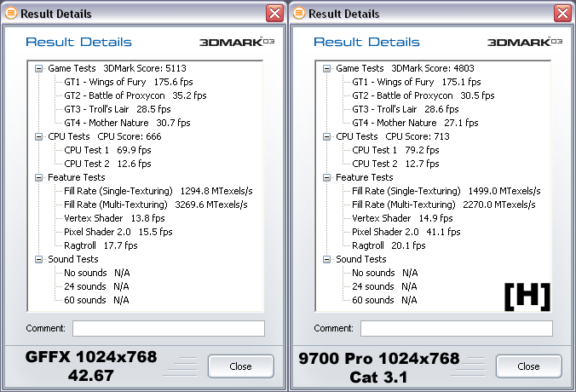Close the left Result Details window via X
Viewport: 576px width, 392px height.
[274, 14]
